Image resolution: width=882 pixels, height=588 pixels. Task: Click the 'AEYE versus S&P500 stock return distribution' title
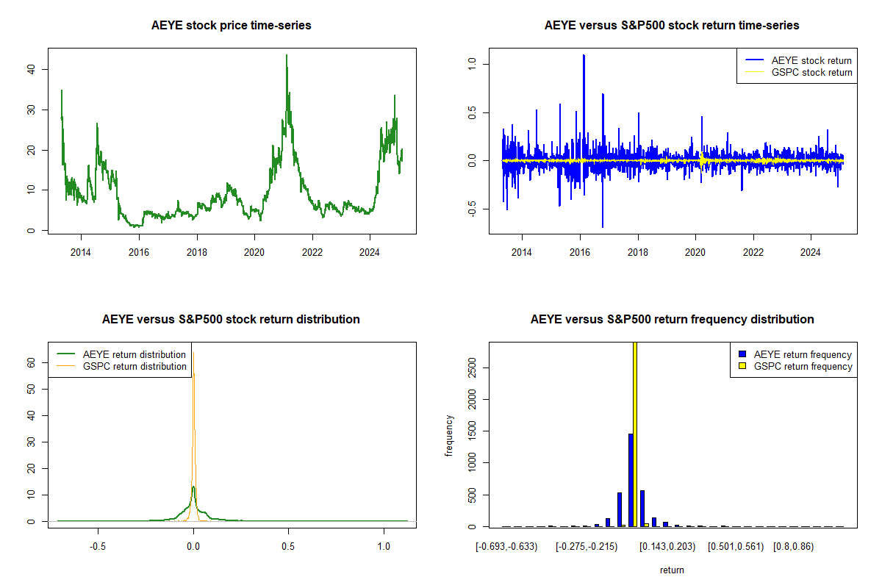click(x=231, y=320)
